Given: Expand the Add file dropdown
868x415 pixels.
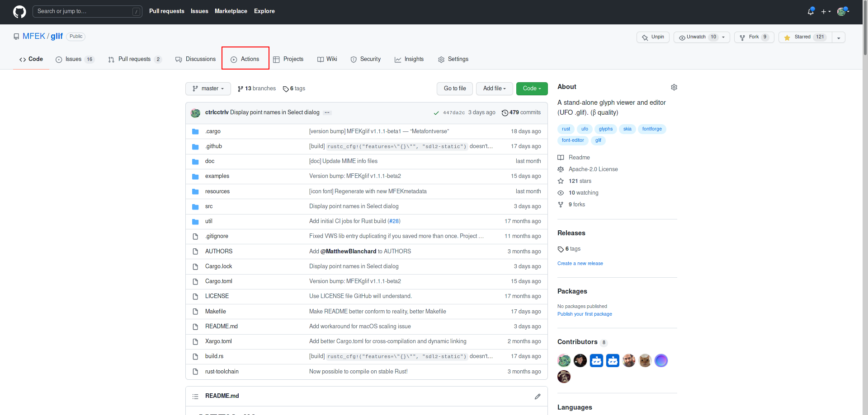Looking at the screenshot, I should [x=494, y=89].
